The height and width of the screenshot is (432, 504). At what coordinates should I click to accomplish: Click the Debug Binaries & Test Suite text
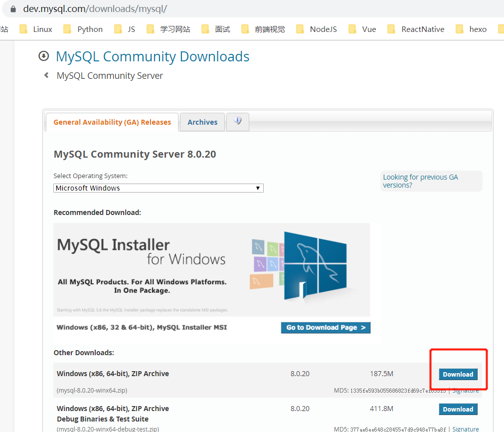[103, 419]
